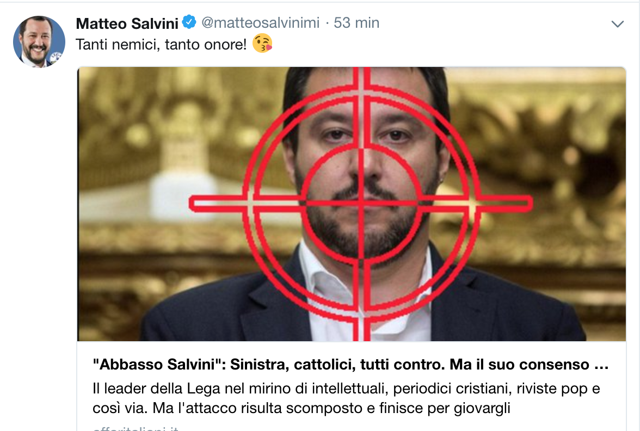This screenshot has height=431, width=640.
Task: Click the word 'Sinistra' in the card headline
Action: (x=260, y=364)
